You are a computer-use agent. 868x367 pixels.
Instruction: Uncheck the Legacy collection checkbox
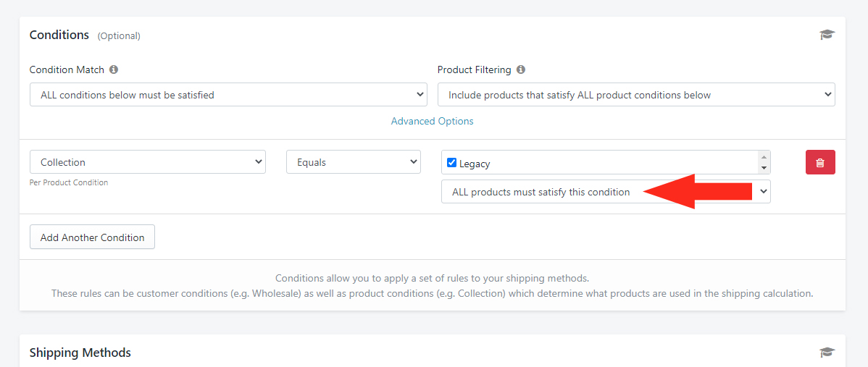[x=451, y=162]
